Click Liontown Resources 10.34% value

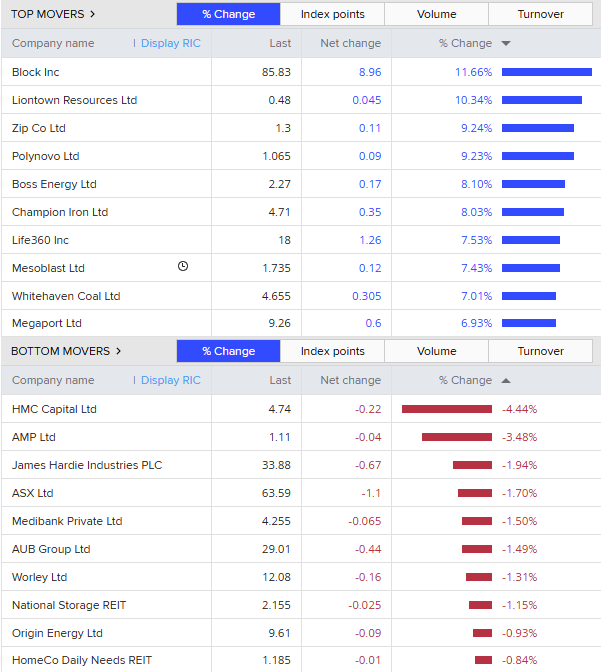pyautogui.click(x=473, y=100)
